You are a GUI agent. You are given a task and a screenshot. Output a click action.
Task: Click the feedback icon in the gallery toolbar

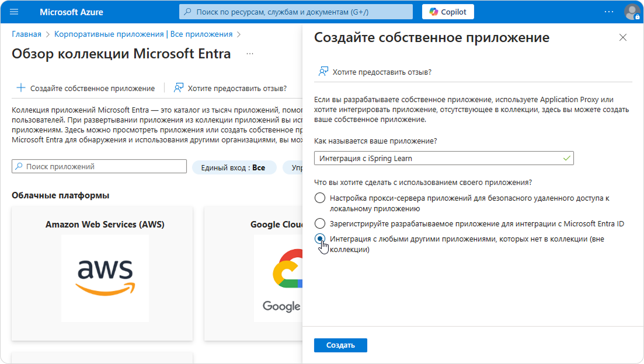(x=178, y=88)
